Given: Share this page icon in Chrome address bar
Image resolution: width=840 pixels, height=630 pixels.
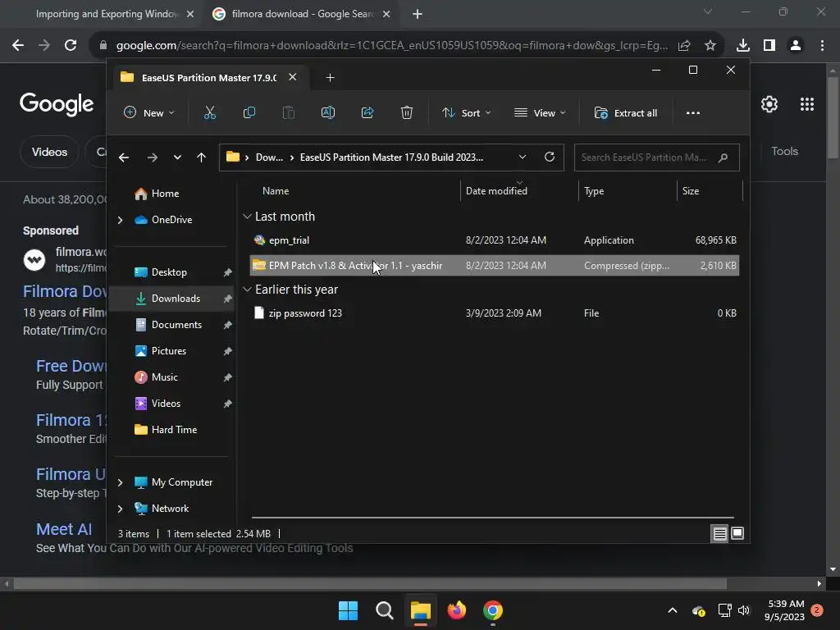Looking at the screenshot, I should pyautogui.click(x=684, y=46).
